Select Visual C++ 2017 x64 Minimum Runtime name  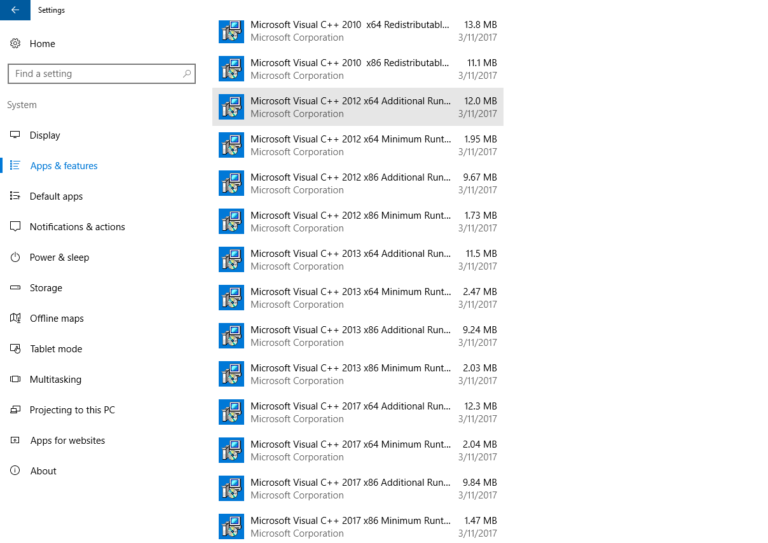351,445
